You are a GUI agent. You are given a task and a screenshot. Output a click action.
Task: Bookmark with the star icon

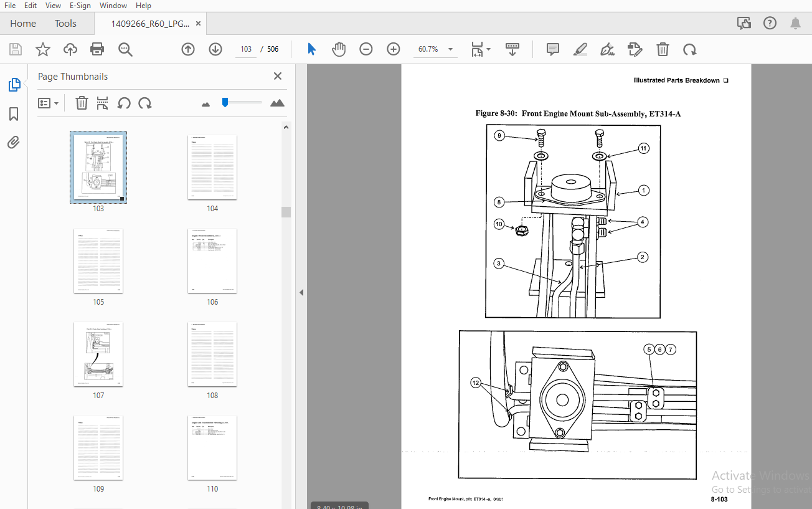(43, 49)
